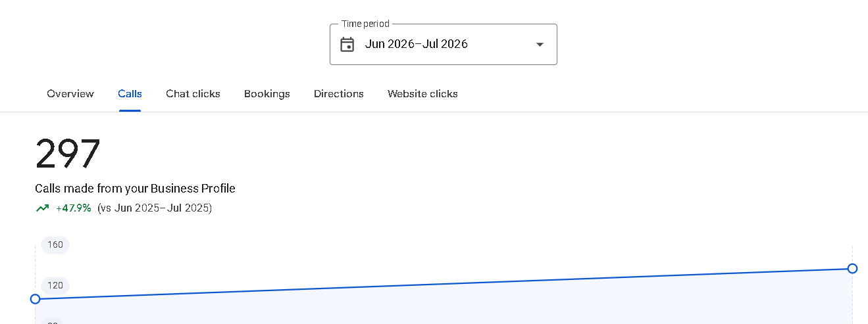Click the 120 axis label chip

[x=55, y=286]
